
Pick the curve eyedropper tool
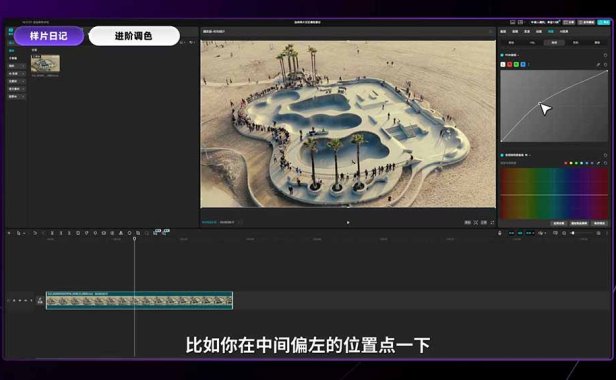(x=598, y=64)
